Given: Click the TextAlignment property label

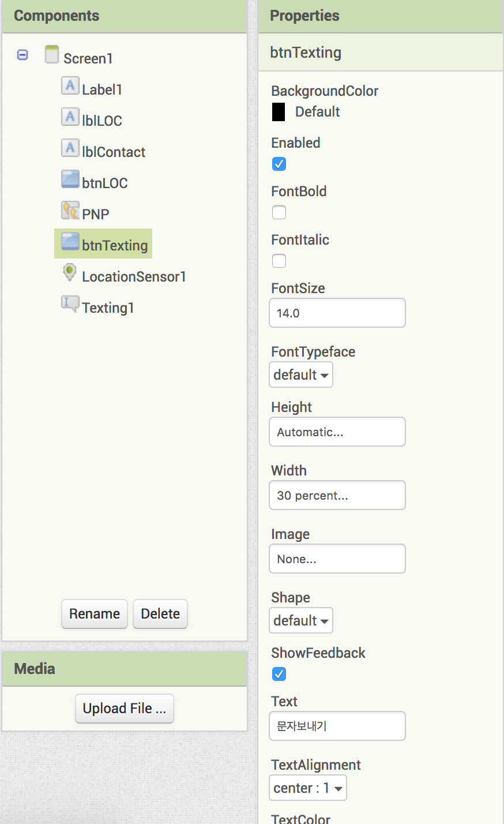Looking at the screenshot, I should [x=316, y=765].
